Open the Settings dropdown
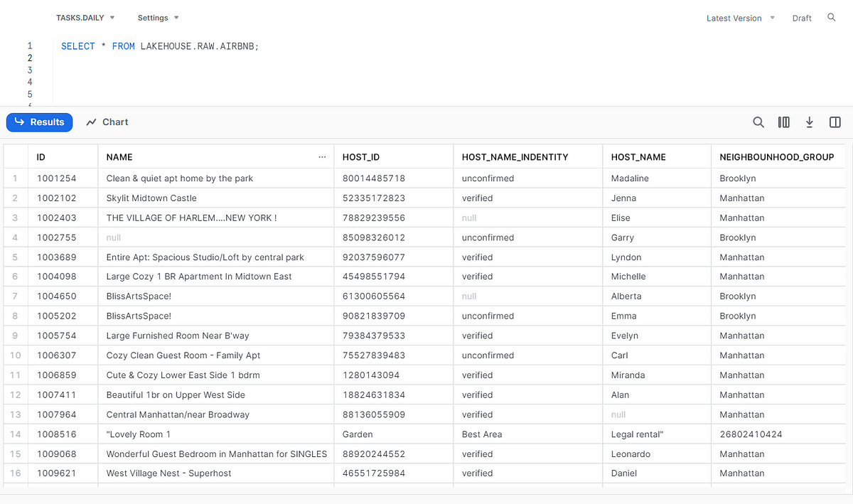The width and height of the screenshot is (853, 504). (158, 18)
